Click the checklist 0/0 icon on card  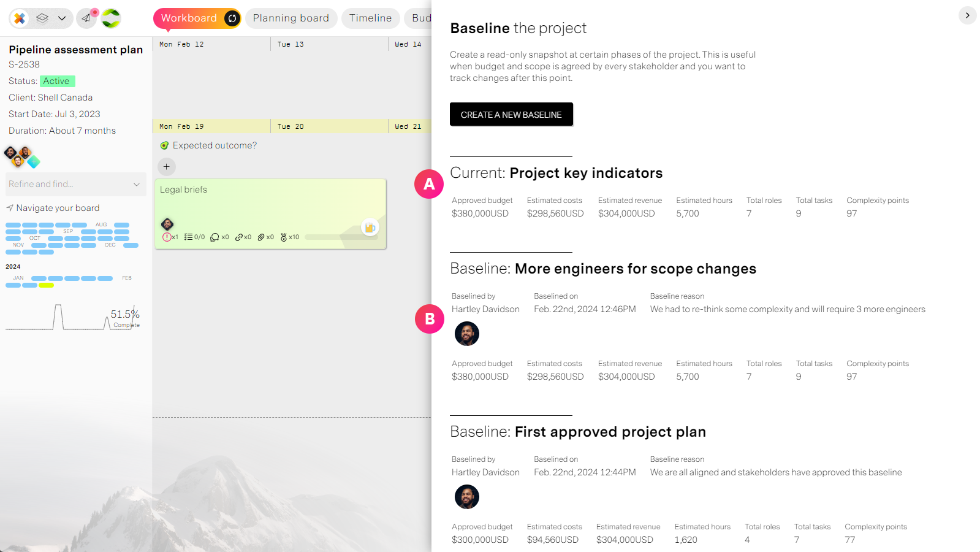[x=188, y=237]
